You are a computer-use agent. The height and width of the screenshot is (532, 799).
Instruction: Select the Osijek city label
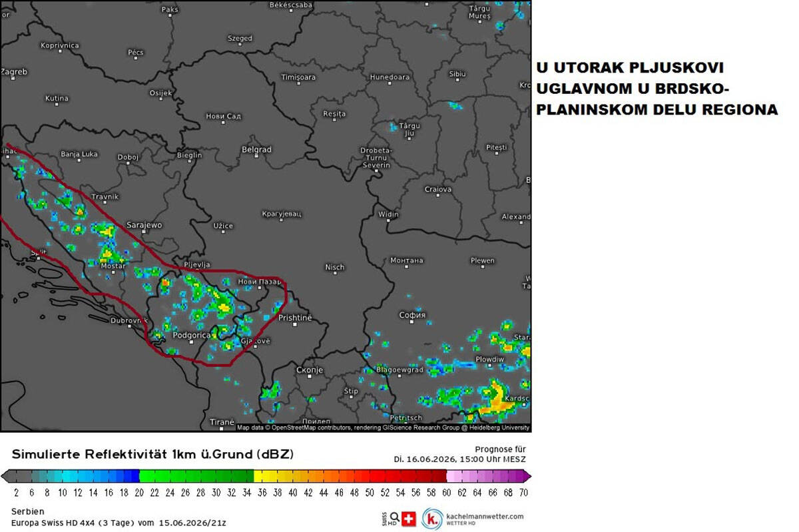pos(161,93)
